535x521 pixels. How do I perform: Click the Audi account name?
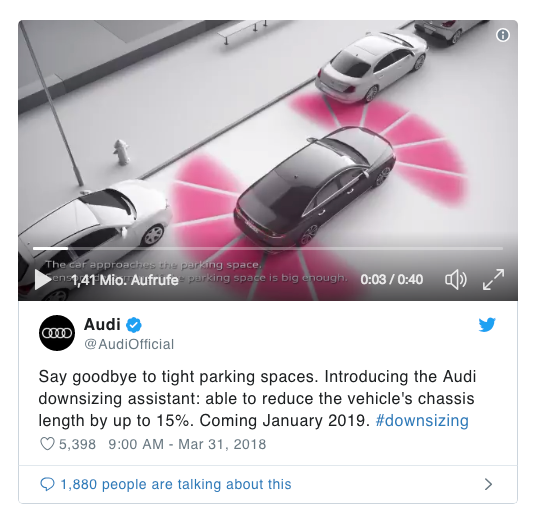[102, 324]
